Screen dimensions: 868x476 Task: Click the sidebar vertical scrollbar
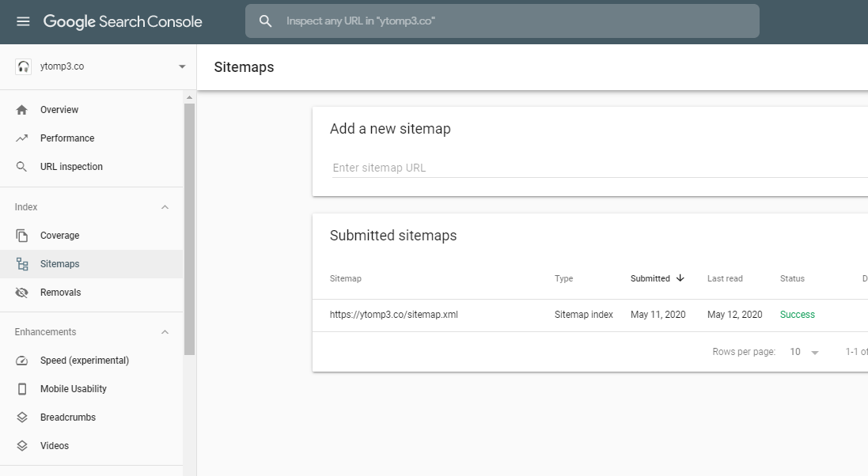(x=189, y=229)
